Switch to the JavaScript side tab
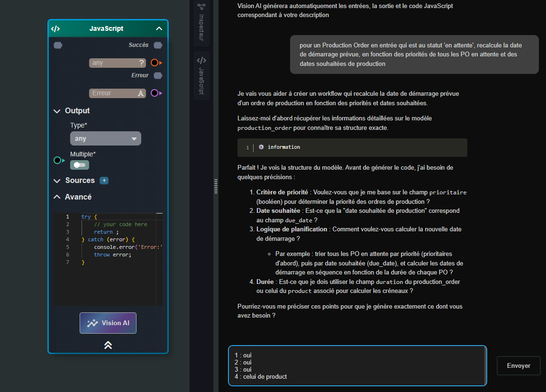This screenshot has width=546, height=392. pos(201,75)
